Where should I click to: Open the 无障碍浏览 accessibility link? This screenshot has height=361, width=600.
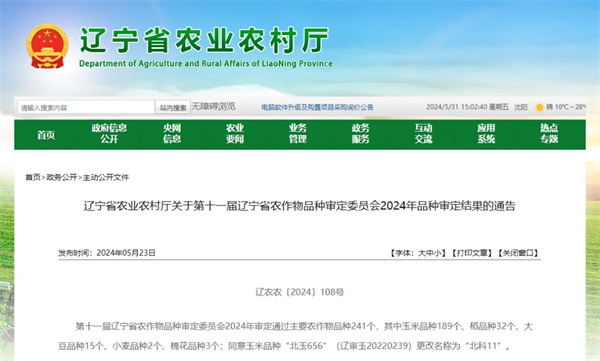[x=214, y=106]
